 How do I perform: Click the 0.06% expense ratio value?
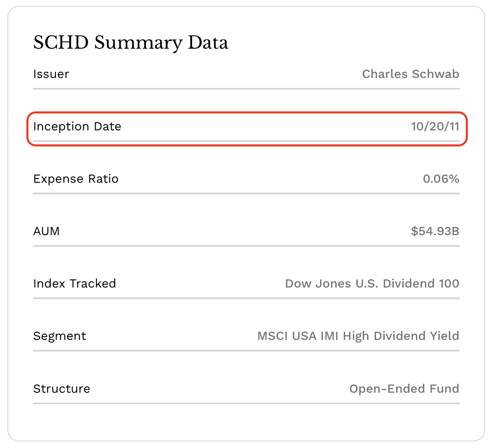(441, 179)
